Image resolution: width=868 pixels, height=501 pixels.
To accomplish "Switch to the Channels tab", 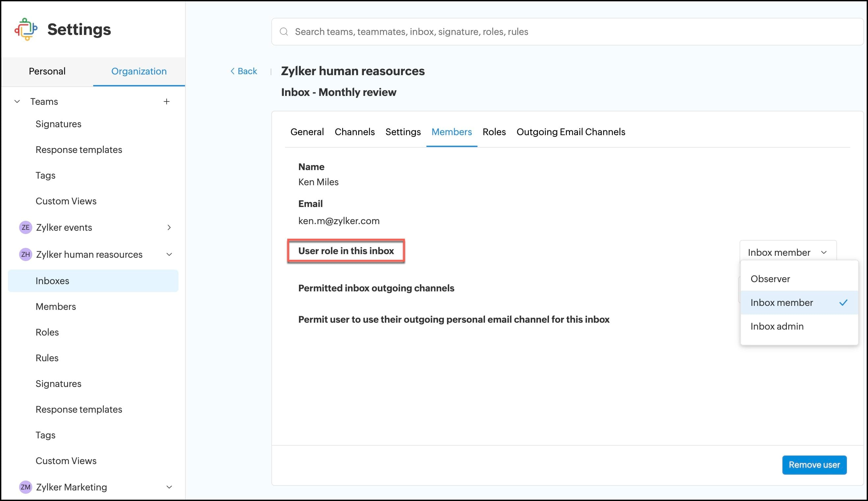I will click(x=354, y=132).
